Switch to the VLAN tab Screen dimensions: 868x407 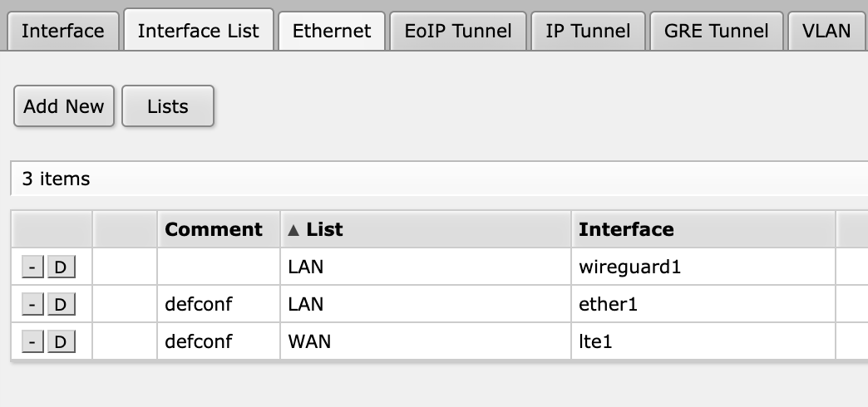click(826, 32)
